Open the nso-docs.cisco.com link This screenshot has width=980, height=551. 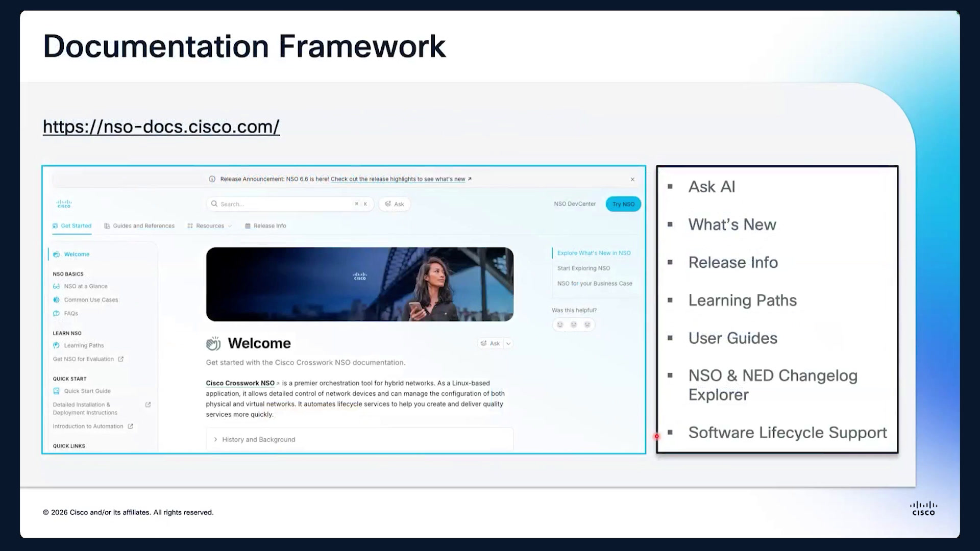(161, 127)
